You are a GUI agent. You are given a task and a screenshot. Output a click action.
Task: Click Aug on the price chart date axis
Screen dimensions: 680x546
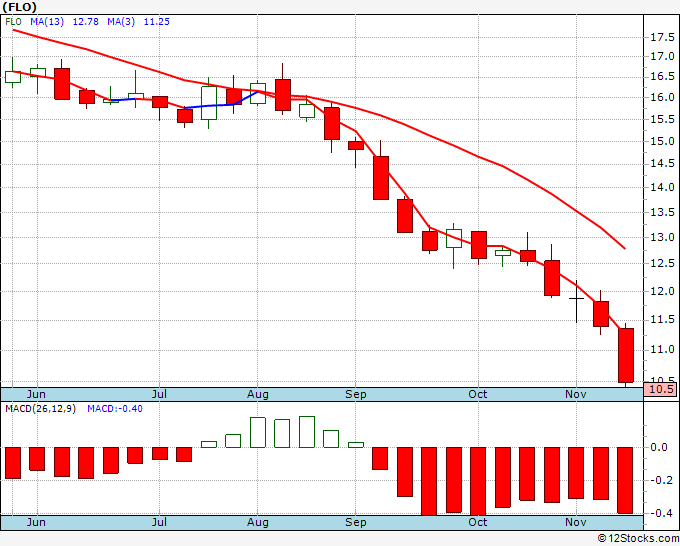(x=258, y=394)
